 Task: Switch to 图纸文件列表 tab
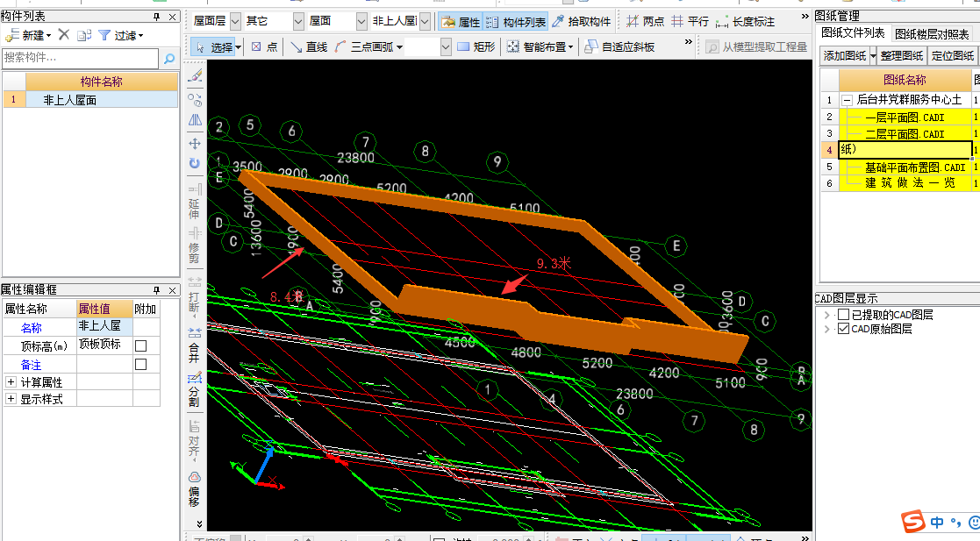coord(853,33)
